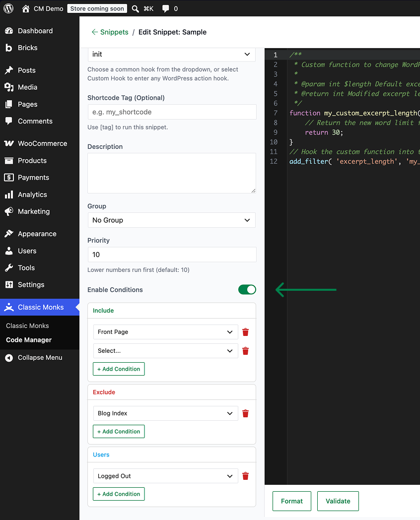Click the add_filter code on line 12
The width and height of the screenshot is (420, 520).
(x=353, y=161)
